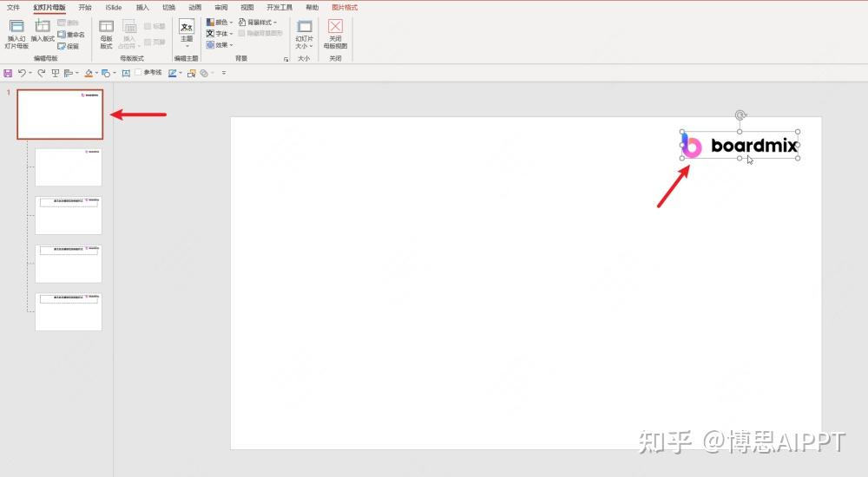
Task: Click the boardmix logo image on slide
Action: [x=740, y=146]
